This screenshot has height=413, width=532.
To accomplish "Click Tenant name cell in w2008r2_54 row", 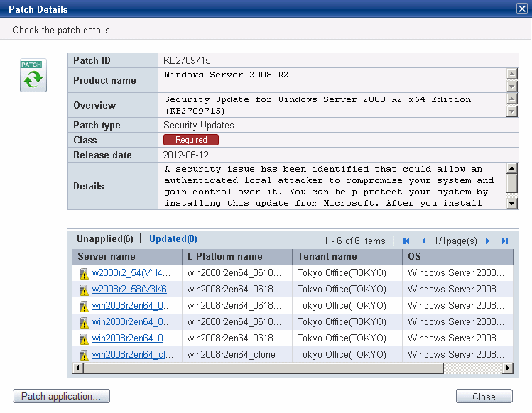I will click(347, 273).
